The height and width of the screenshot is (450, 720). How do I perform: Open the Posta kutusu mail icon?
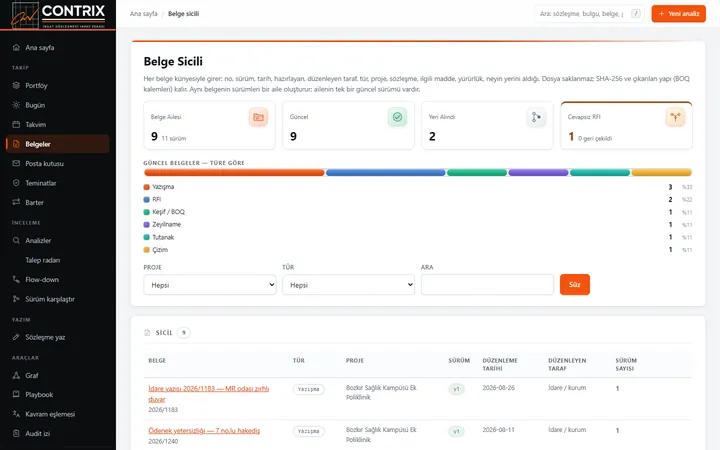16,163
